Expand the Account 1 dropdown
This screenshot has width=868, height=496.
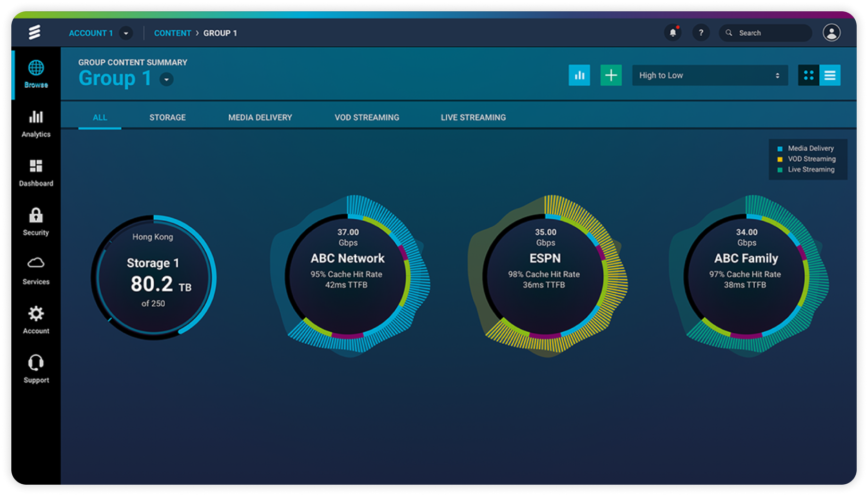(x=126, y=33)
